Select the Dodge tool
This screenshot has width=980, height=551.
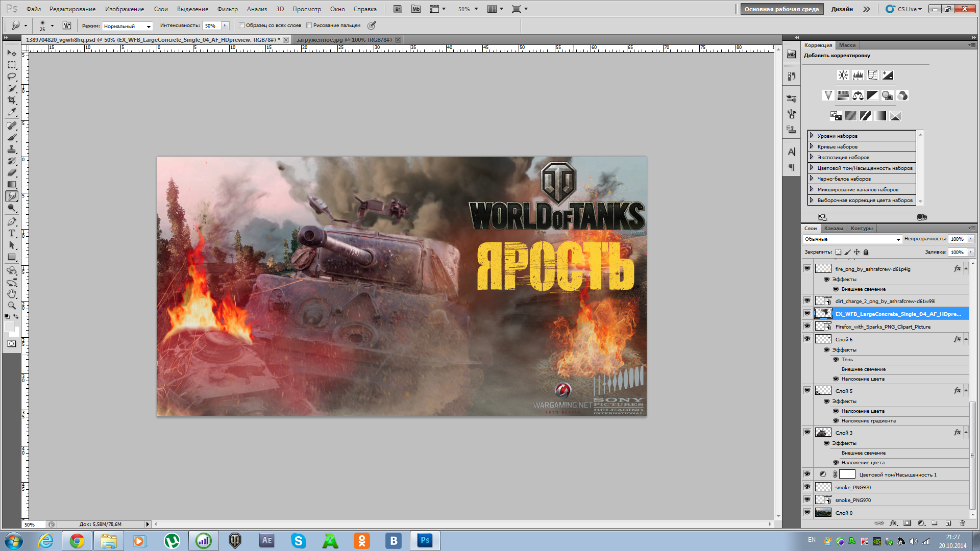[x=12, y=208]
